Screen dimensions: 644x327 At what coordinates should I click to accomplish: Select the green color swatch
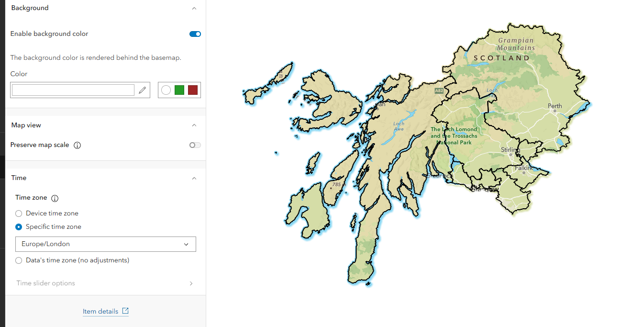pyautogui.click(x=179, y=90)
